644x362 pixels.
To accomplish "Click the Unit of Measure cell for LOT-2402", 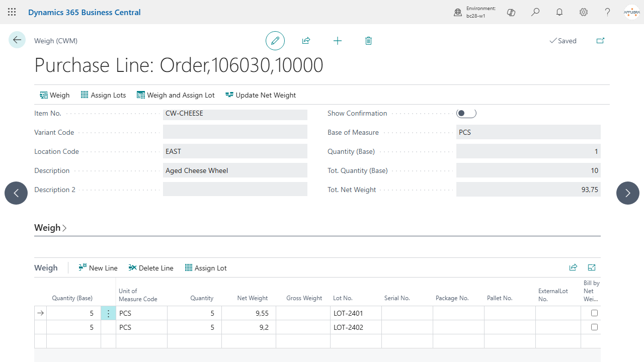I will click(x=141, y=327).
